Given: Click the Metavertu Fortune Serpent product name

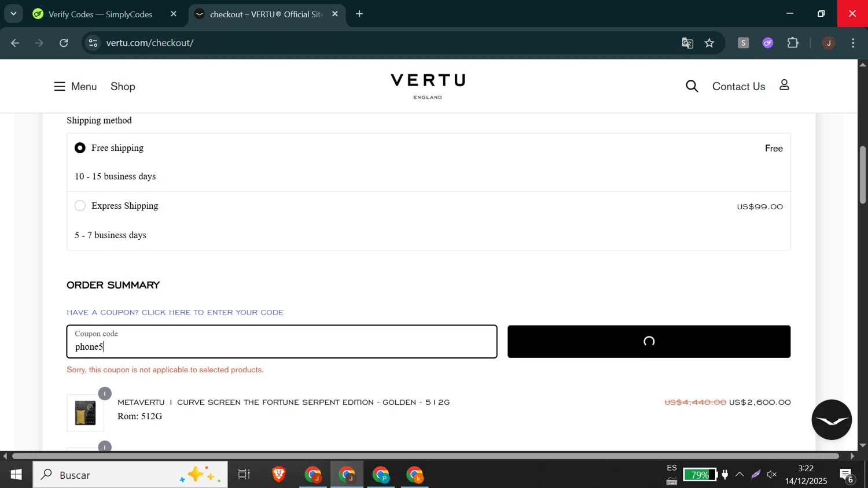Looking at the screenshot, I should tap(284, 402).
